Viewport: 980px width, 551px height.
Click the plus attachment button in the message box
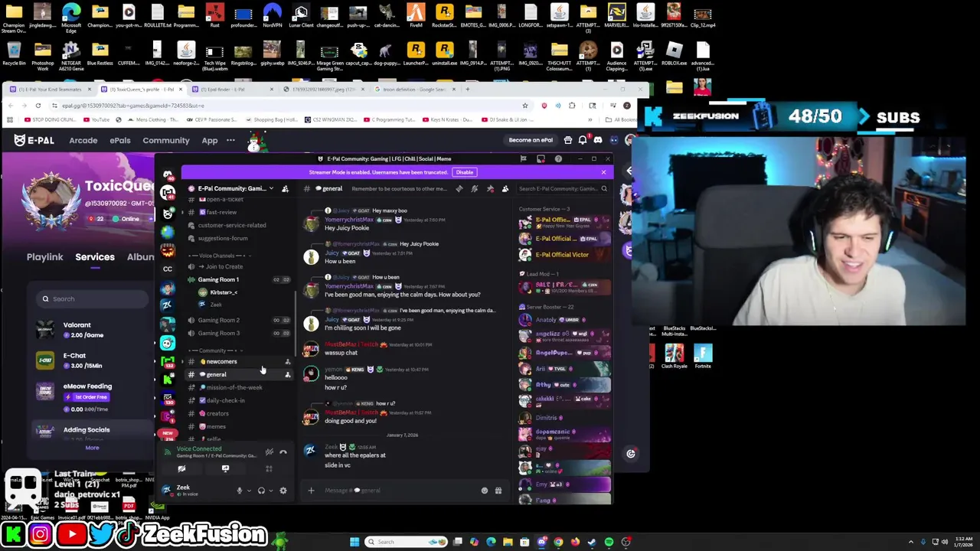pos(311,491)
